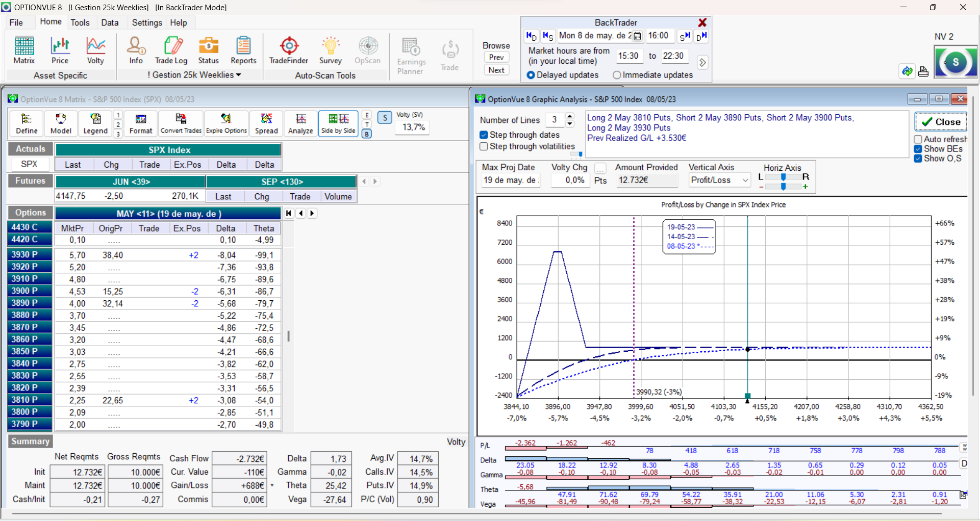Screen dimensions: 980x521
Task: Open the Gestion 25k Weeklies account dropdown
Action: 195,75
